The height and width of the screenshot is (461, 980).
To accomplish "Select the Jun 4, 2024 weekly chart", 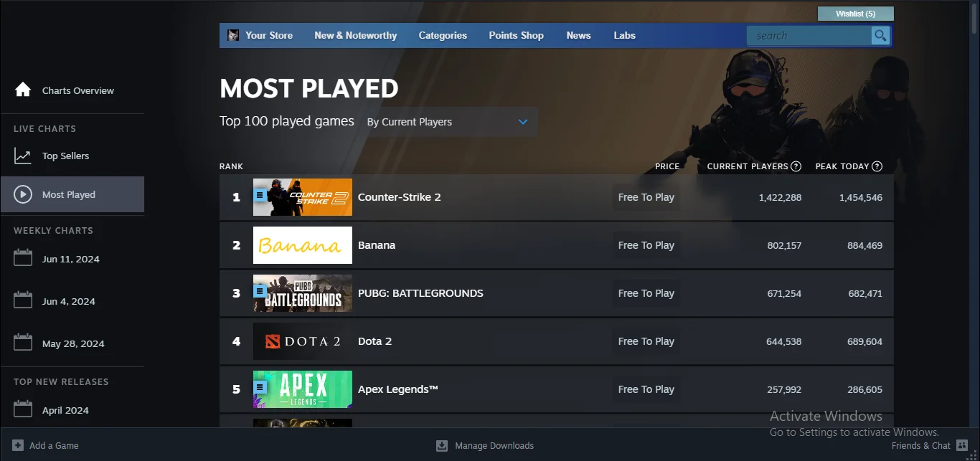I will [x=68, y=301].
